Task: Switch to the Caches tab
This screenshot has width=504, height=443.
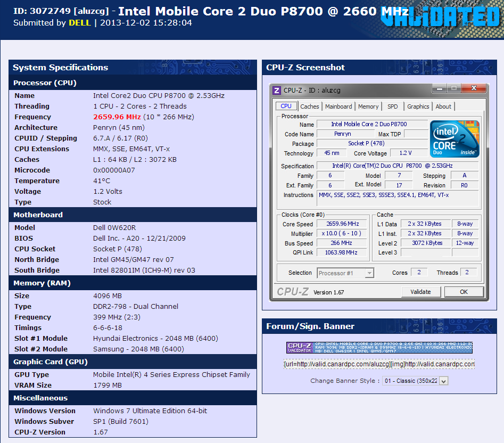Action: pos(310,106)
